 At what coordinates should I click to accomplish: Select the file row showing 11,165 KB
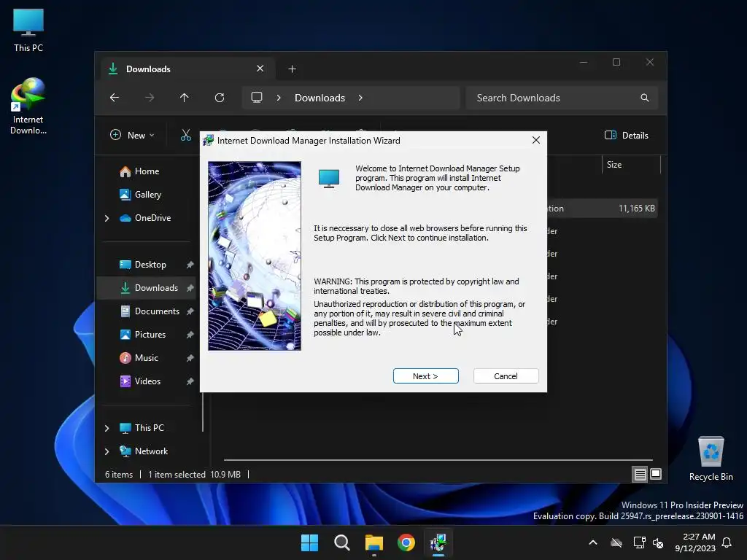click(x=602, y=208)
